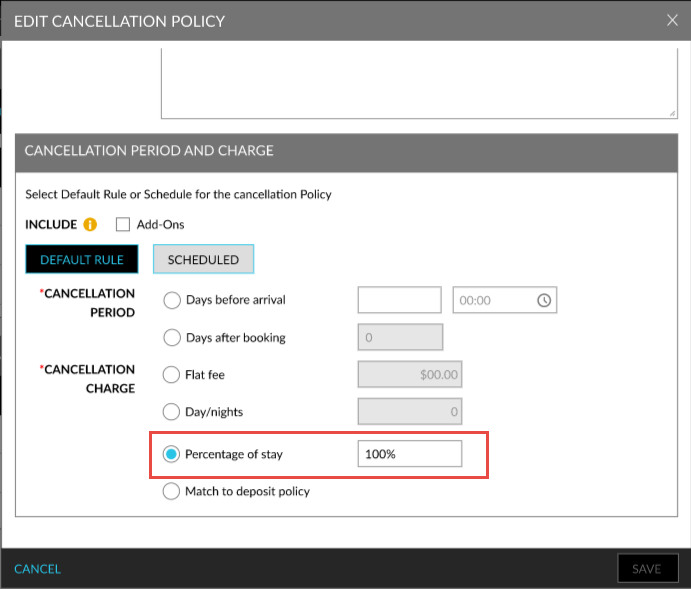691x589 pixels.
Task: Click the Add-Ons label text
Action: [x=160, y=225]
